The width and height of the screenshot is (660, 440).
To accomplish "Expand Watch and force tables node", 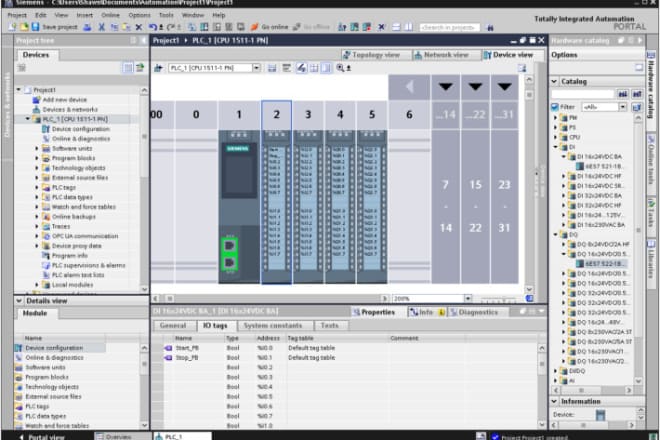I will pyautogui.click(x=37, y=207).
